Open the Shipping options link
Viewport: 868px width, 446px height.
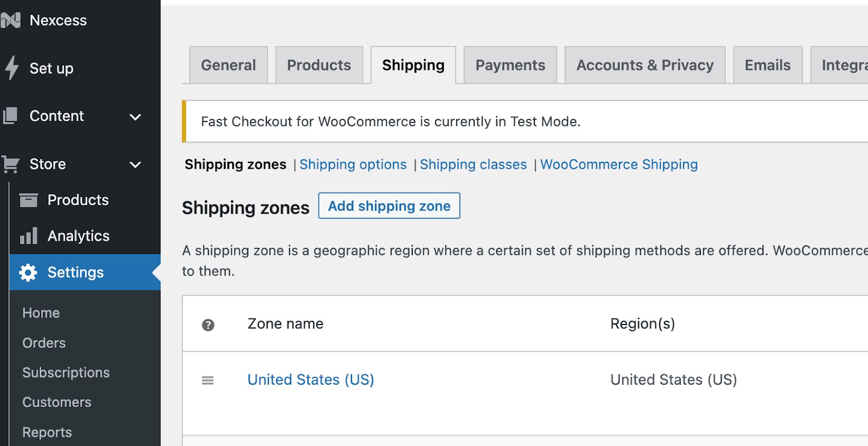point(353,164)
